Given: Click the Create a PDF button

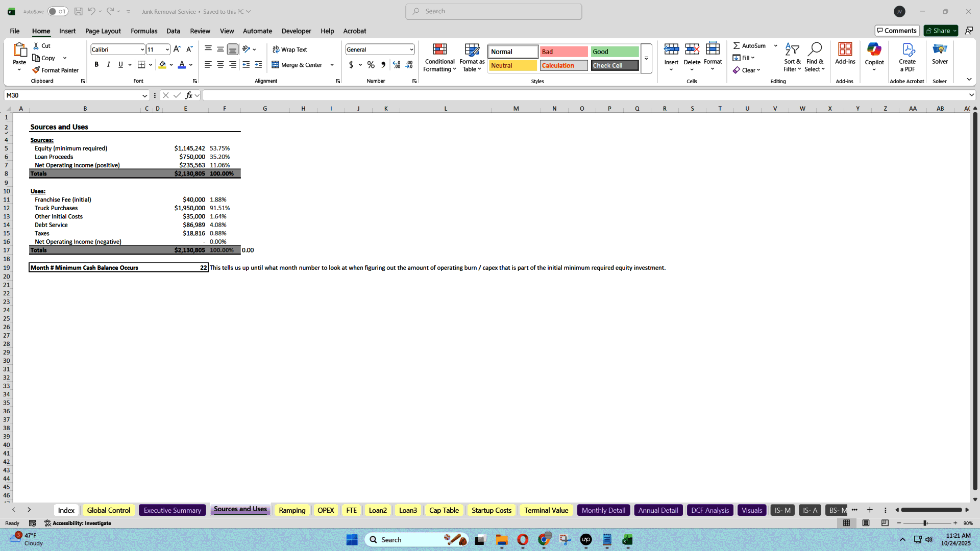Looking at the screenshot, I should (x=908, y=57).
